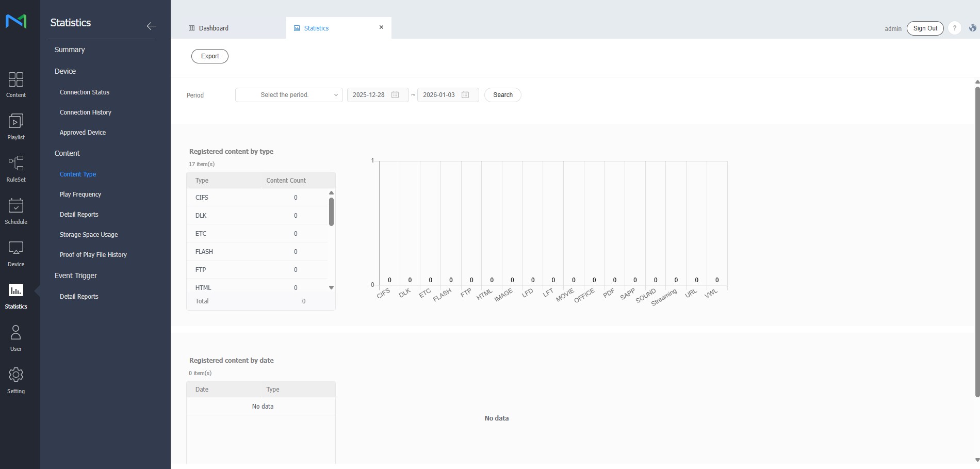Select the Statistics tab
This screenshot has height=469, width=980.
pyautogui.click(x=316, y=28)
